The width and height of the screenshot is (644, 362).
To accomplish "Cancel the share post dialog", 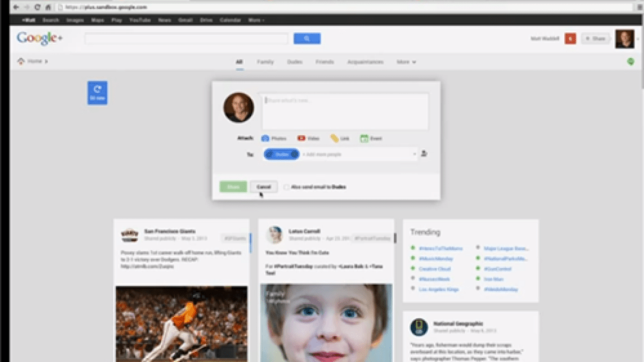I will 264,187.
